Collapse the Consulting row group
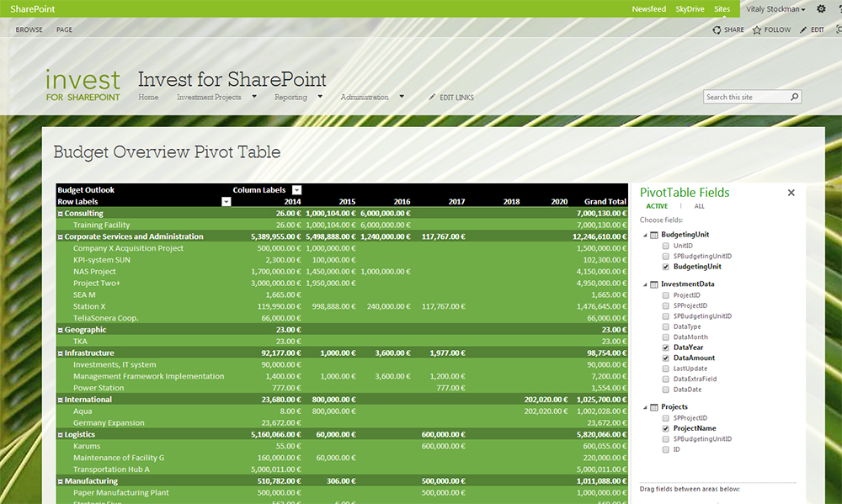 60,214
